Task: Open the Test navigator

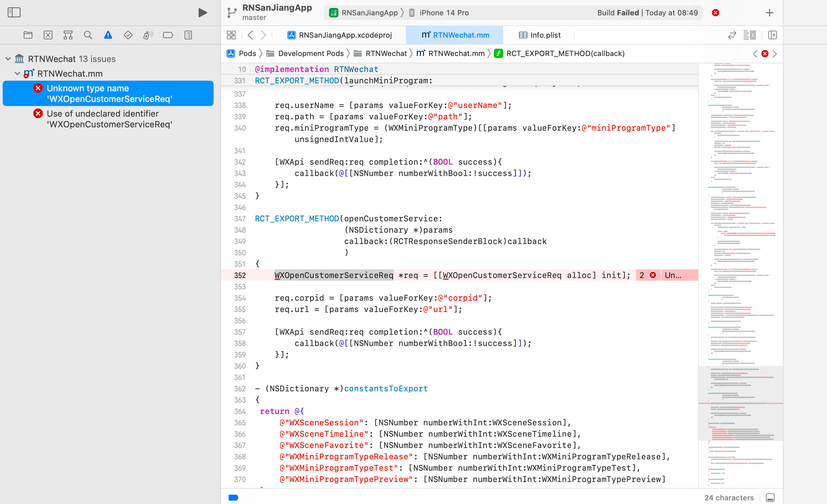Action: point(128,35)
